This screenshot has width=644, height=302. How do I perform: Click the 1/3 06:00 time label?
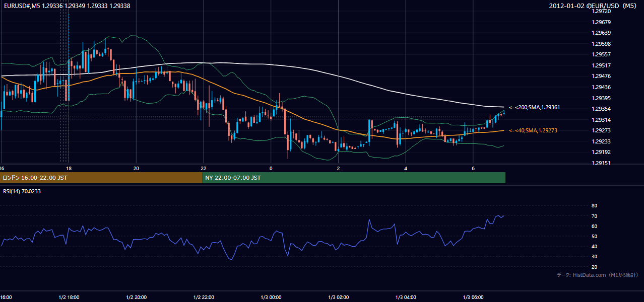coord(473,297)
